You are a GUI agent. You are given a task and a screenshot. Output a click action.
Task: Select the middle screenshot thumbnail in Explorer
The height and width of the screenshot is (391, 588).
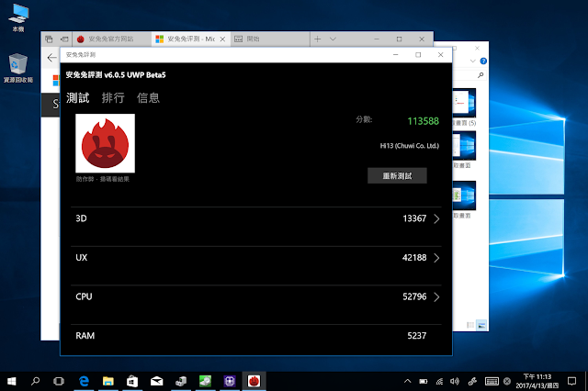[x=464, y=145]
